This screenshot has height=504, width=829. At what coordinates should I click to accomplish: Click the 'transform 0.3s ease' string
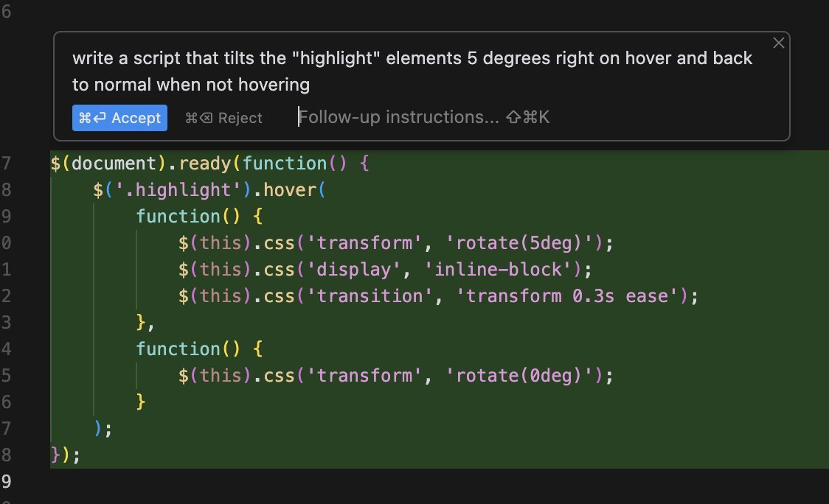pyautogui.click(x=573, y=296)
